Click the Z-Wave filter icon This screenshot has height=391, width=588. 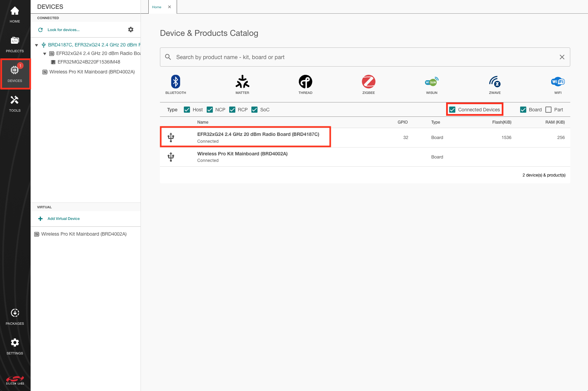point(495,82)
